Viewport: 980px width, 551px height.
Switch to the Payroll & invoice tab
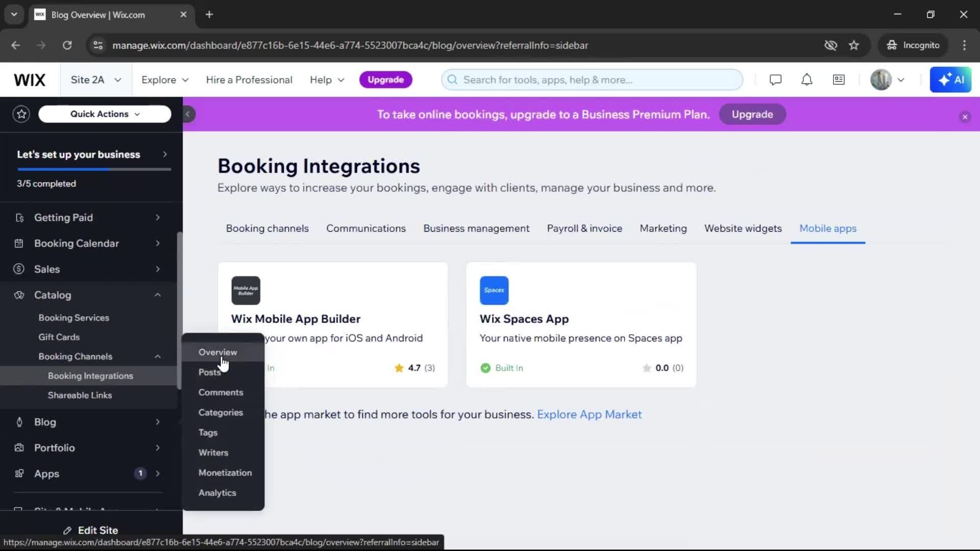point(584,229)
